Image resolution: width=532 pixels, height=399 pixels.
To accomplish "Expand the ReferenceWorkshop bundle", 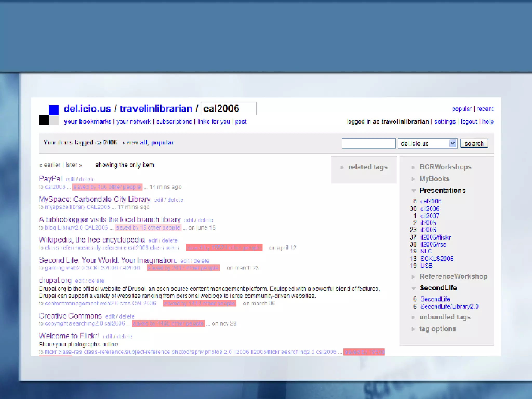I will tap(413, 277).
